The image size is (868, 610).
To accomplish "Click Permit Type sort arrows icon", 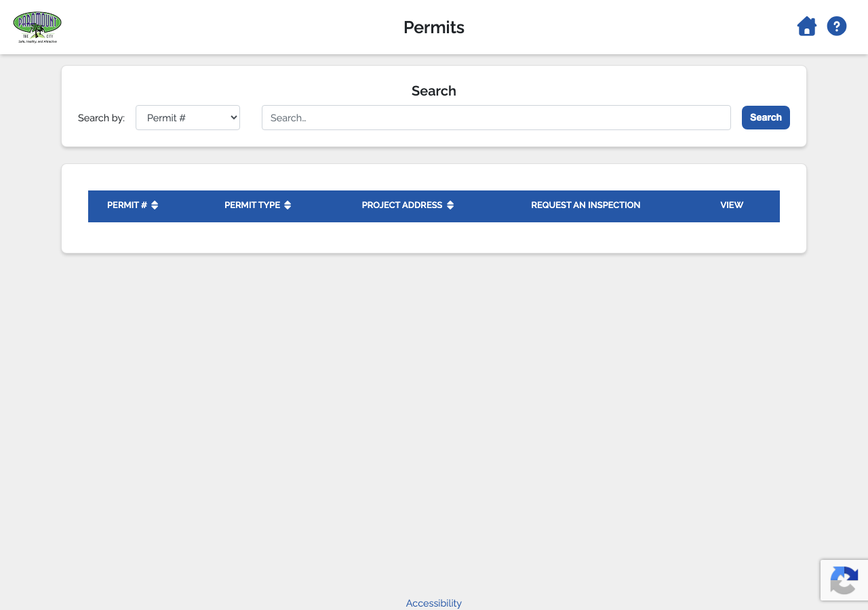I will pyautogui.click(x=288, y=205).
